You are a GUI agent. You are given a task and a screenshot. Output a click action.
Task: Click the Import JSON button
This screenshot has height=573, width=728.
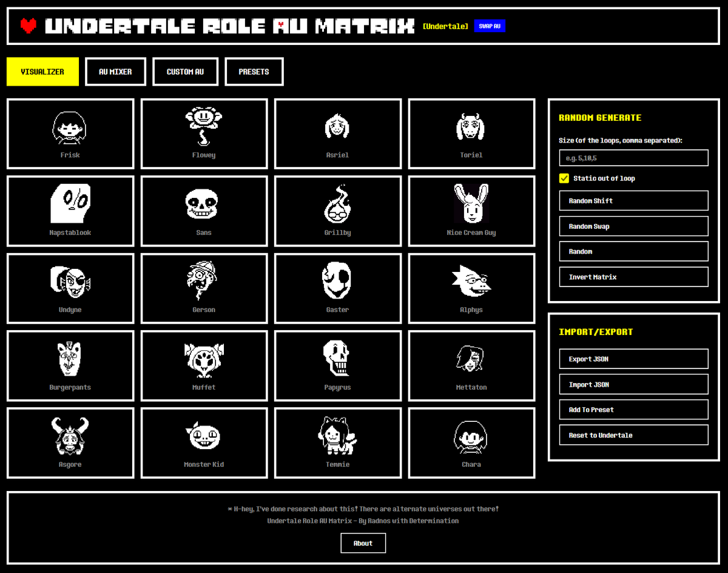633,384
